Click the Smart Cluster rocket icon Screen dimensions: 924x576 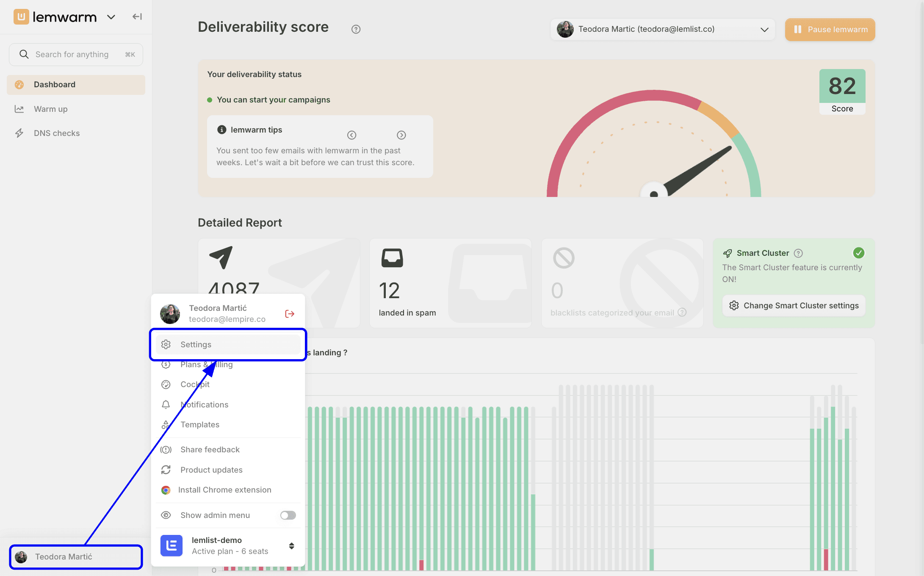click(x=728, y=253)
